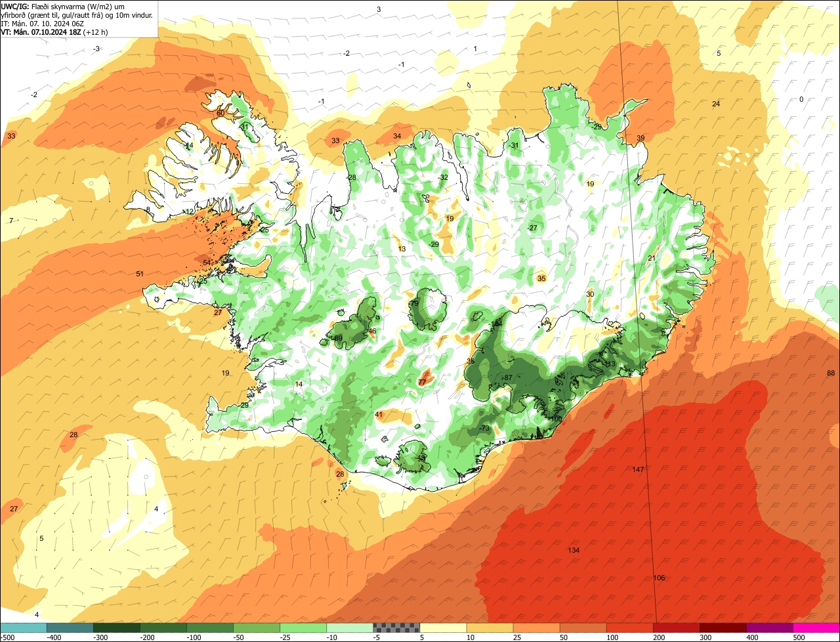Image resolution: width=840 pixels, height=642 pixels.
Task: Click the flux value '147' over the ocean
Action: pyautogui.click(x=639, y=469)
